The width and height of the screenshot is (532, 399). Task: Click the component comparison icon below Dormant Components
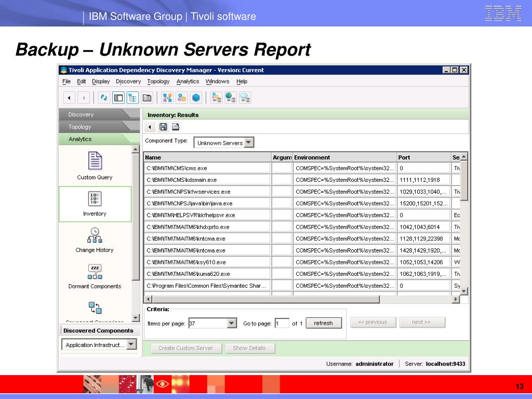95,308
